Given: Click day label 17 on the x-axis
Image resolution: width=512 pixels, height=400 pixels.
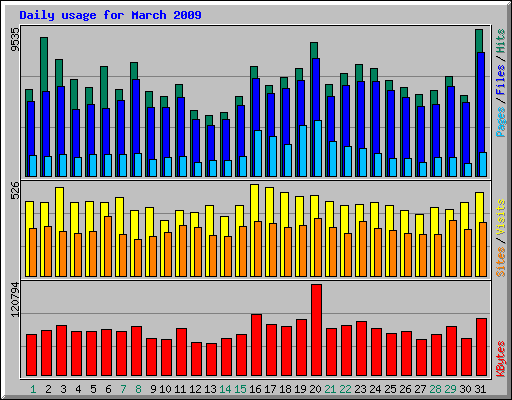Looking at the screenshot, I should tap(270, 389).
